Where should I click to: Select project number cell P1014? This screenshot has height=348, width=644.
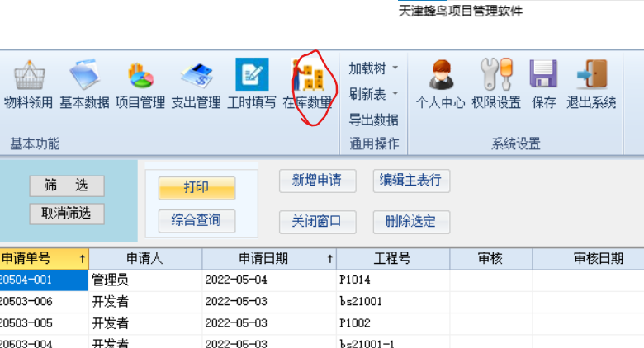393,280
